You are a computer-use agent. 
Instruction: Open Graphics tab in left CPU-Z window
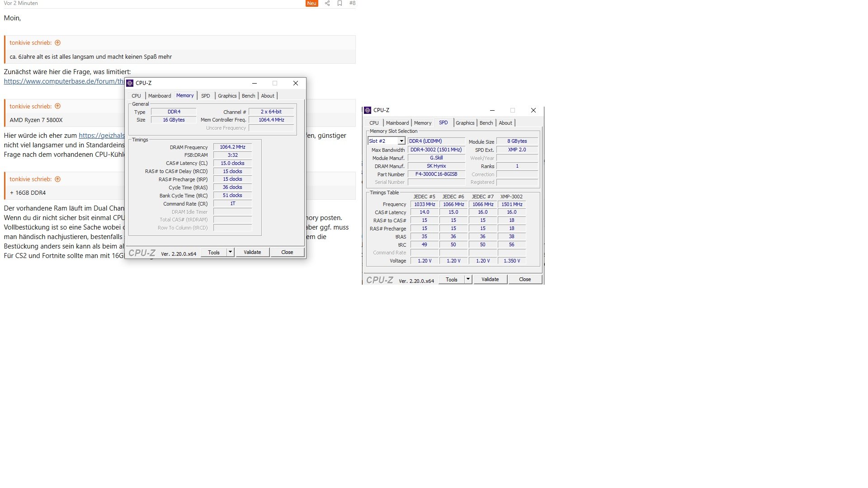pyautogui.click(x=227, y=96)
